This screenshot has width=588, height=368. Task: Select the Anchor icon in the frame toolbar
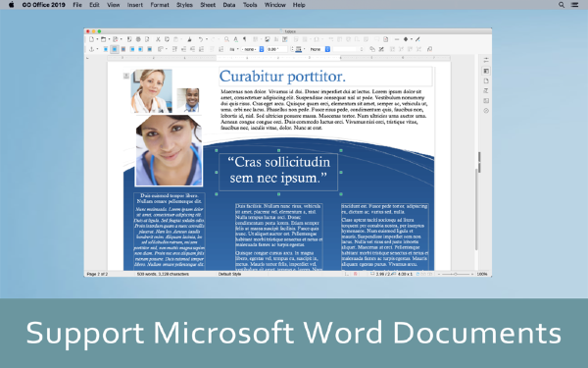coord(91,49)
